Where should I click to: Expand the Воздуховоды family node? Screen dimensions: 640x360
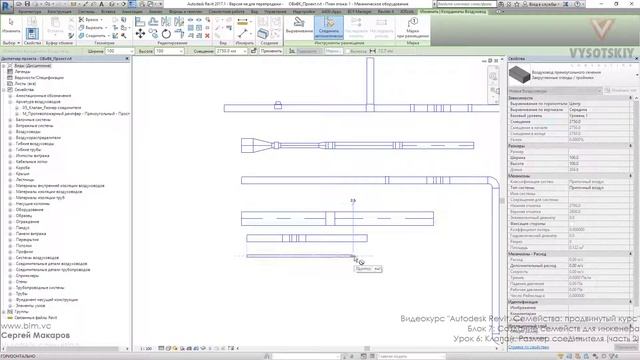click(10, 131)
